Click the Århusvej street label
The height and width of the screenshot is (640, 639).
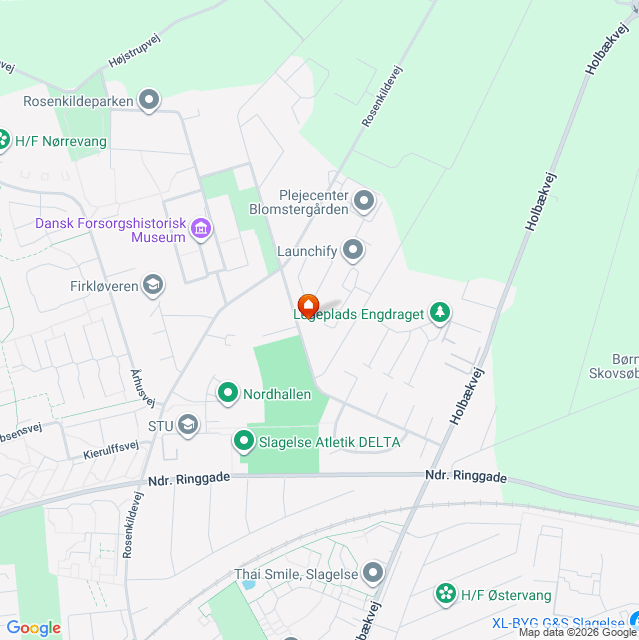click(x=143, y=388)
